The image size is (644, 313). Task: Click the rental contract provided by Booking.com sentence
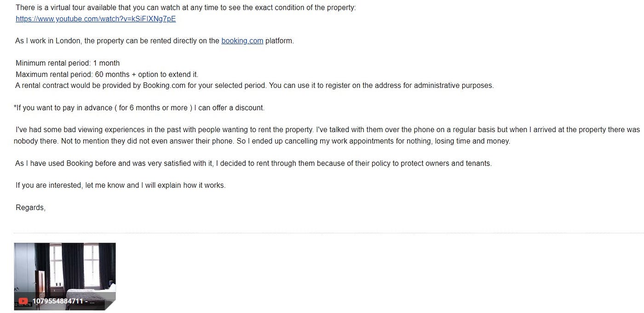pos(254,85)
